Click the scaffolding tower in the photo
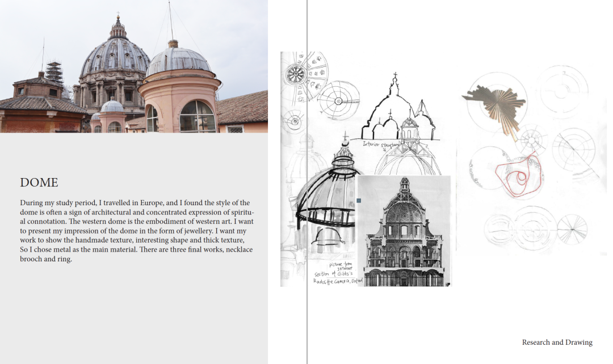 (x=54, y=73)
